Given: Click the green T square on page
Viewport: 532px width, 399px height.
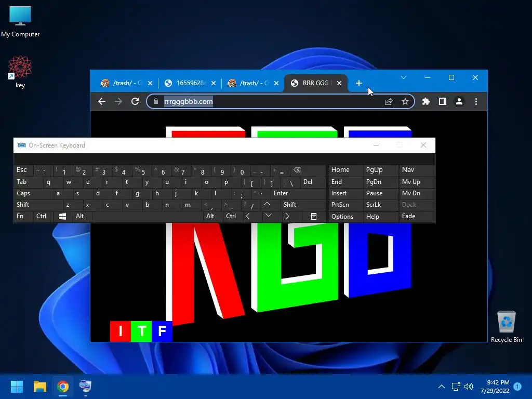Looking at the screenshot, I should tap(141, 331).
